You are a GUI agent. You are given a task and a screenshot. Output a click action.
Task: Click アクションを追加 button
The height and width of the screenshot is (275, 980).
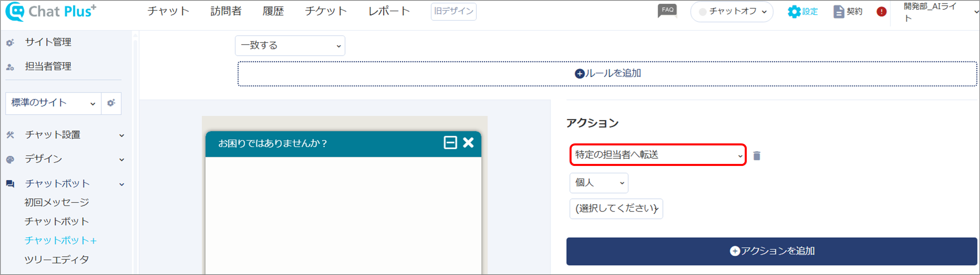[x=772, y=251]
